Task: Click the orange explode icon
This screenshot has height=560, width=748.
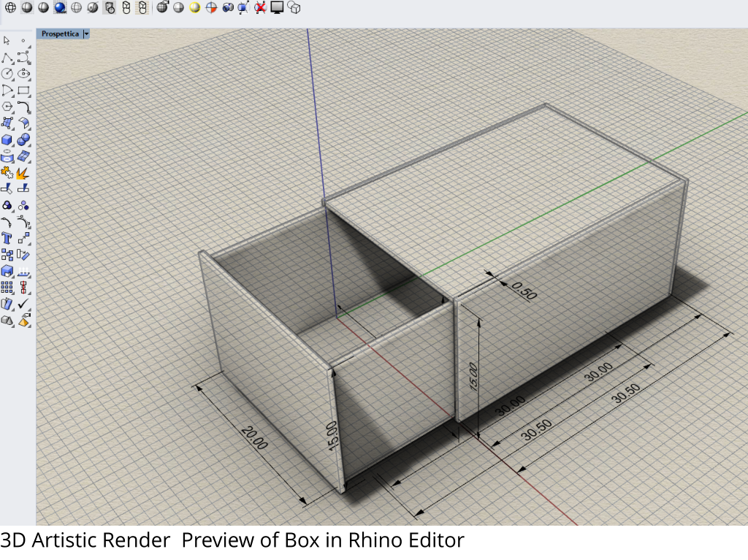Action: click(23, 173)
